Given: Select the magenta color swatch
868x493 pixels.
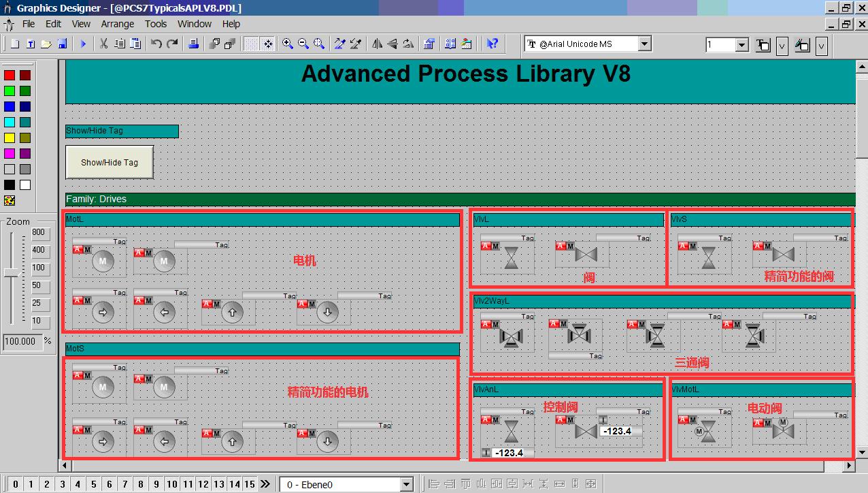Looking at the screenshot, I should (x=10, y=154).
